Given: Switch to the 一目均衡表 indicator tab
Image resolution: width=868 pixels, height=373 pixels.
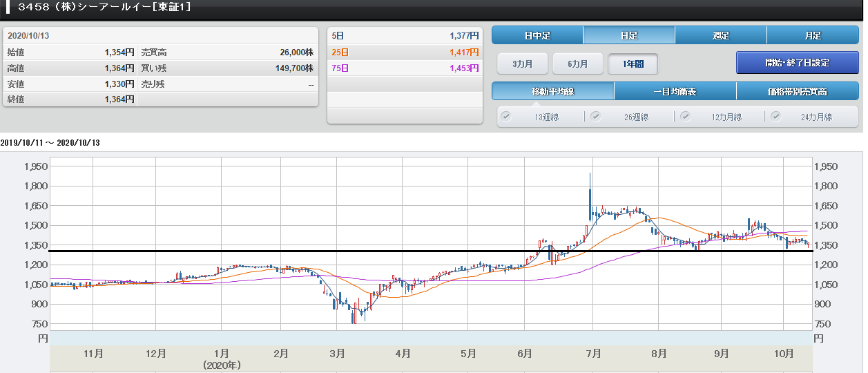Looking at the screenshot, I should (x=675, y=91).
